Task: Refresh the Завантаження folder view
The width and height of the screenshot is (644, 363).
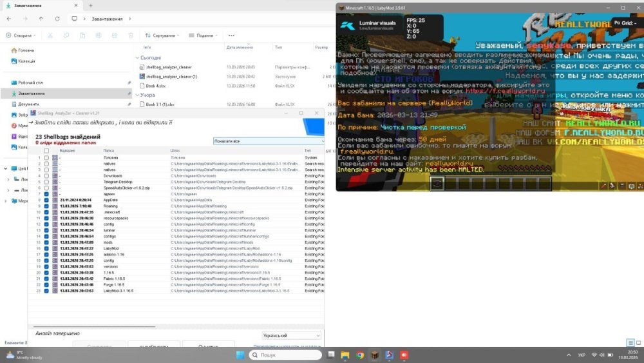Action: [57, 19]
